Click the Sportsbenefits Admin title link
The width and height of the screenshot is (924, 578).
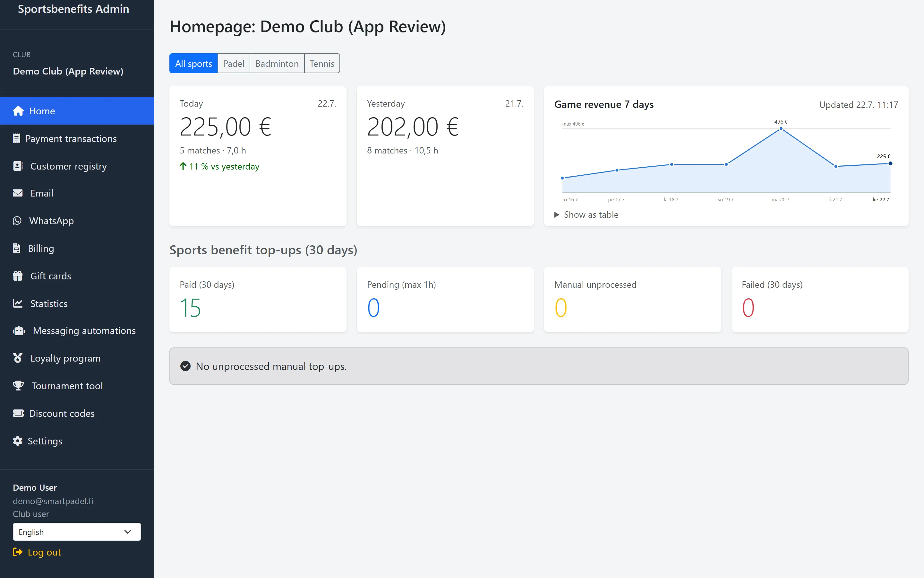coord(73,9)
